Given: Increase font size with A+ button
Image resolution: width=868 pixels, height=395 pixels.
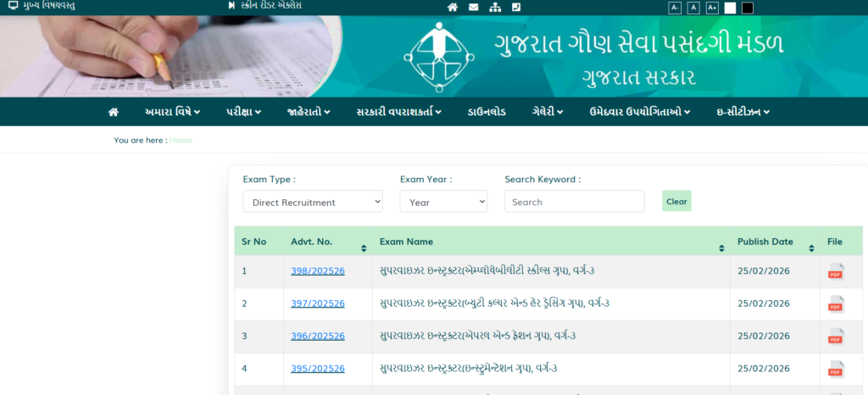Looking at the screenshot, I should (x=712, y=8).
